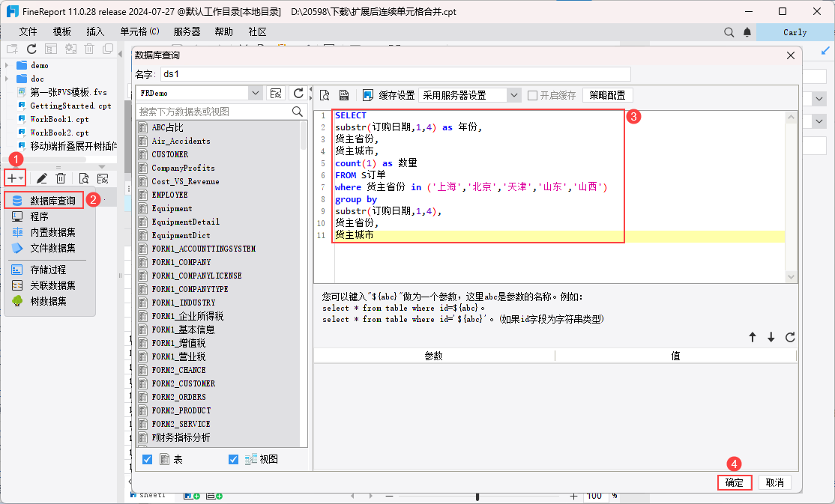Toggle the 视图 (views) checkbox
The image size is (835, 504).
pyautogui.click(x=233, y=459)
